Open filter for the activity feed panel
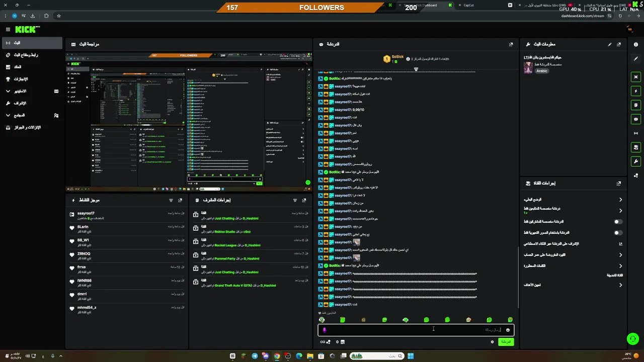This screenshot has width=644, height=362. click(171, 200)
